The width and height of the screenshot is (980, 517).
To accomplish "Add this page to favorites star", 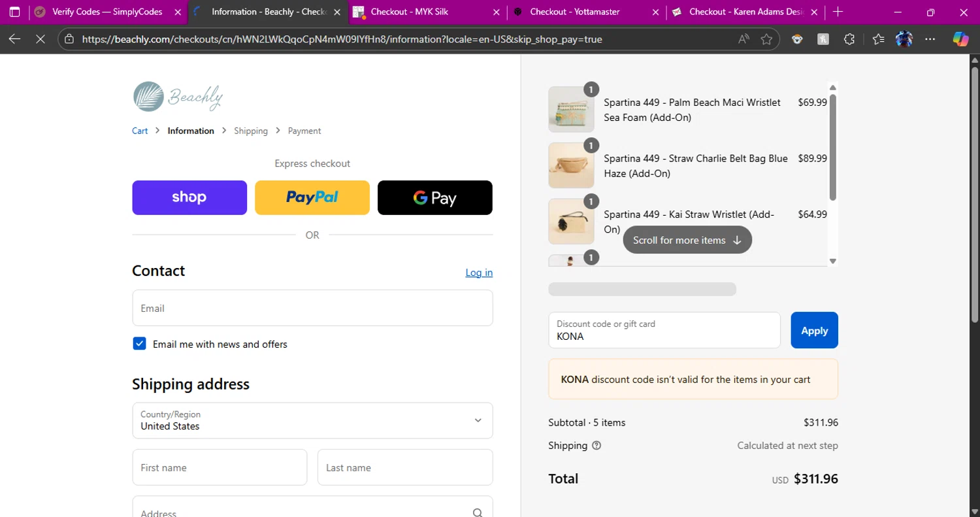I will tap(766, 39).
